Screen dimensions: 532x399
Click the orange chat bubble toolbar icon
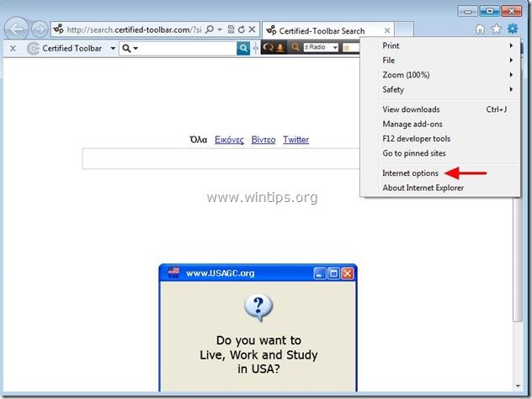point(268,47)
